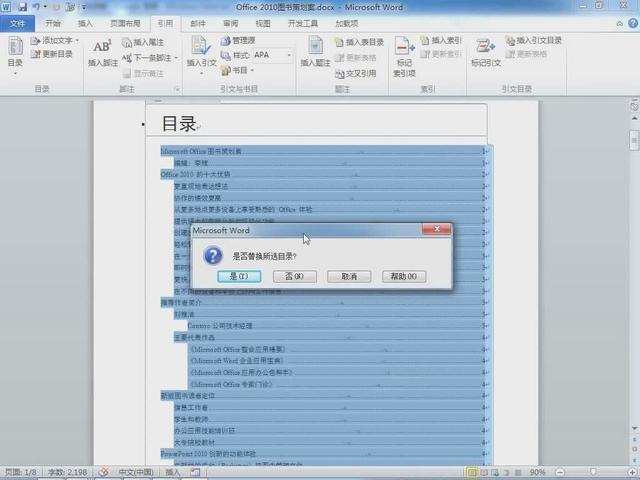
Task: Click 交叉引用 cross-reference
Action: 356,74
